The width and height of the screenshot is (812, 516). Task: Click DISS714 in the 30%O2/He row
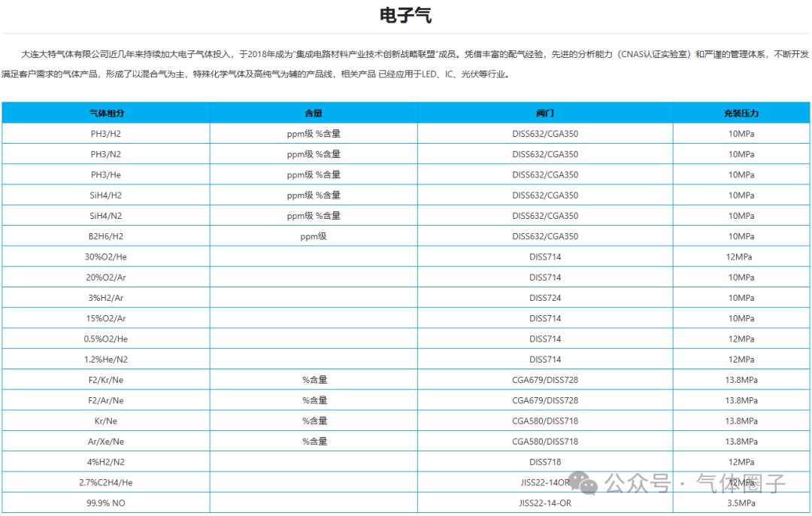[x=545, y=257]
